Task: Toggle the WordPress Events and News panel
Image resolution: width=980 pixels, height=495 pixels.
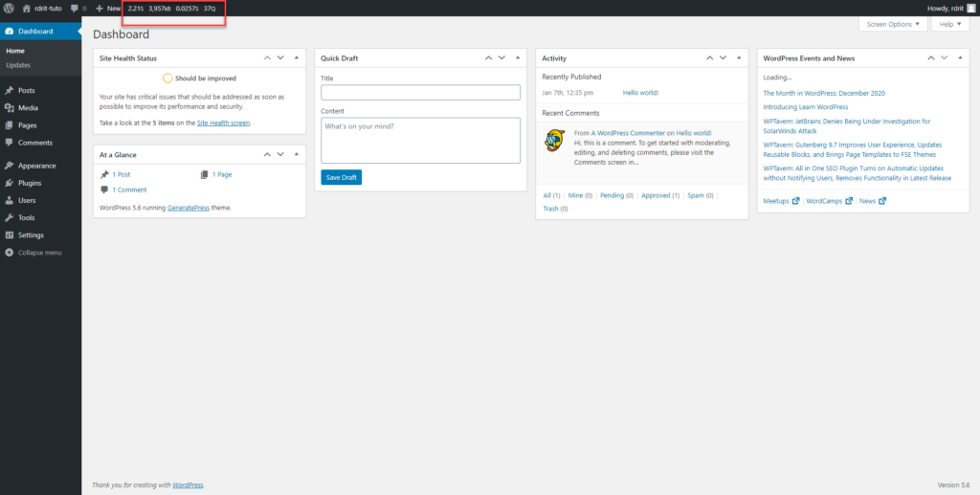Action: (x=959, y=57)
